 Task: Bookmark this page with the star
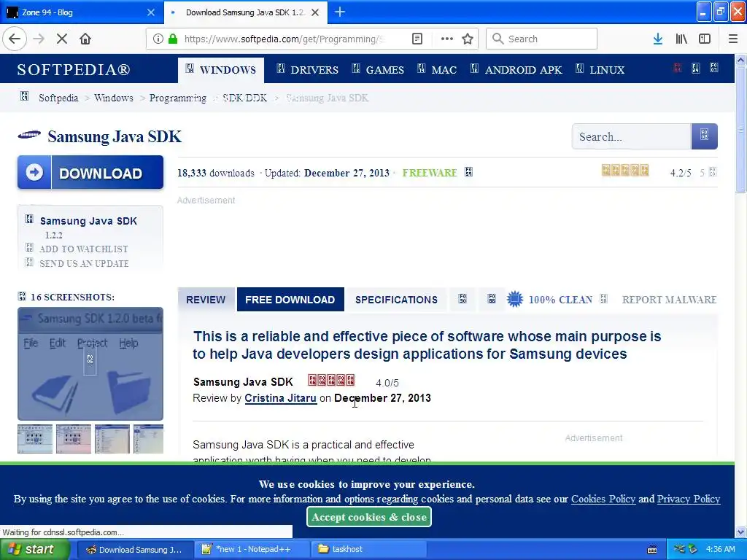coord(468,39)
